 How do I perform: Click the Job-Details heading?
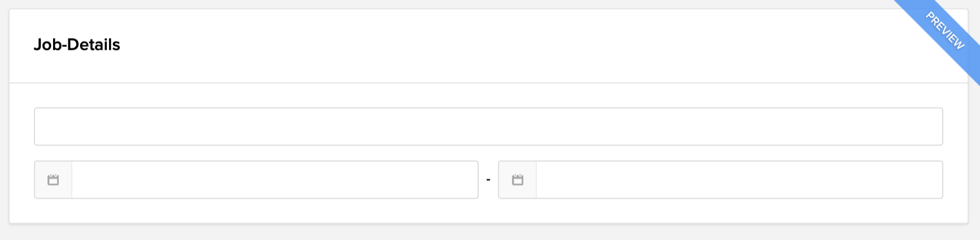coord(77,45)
